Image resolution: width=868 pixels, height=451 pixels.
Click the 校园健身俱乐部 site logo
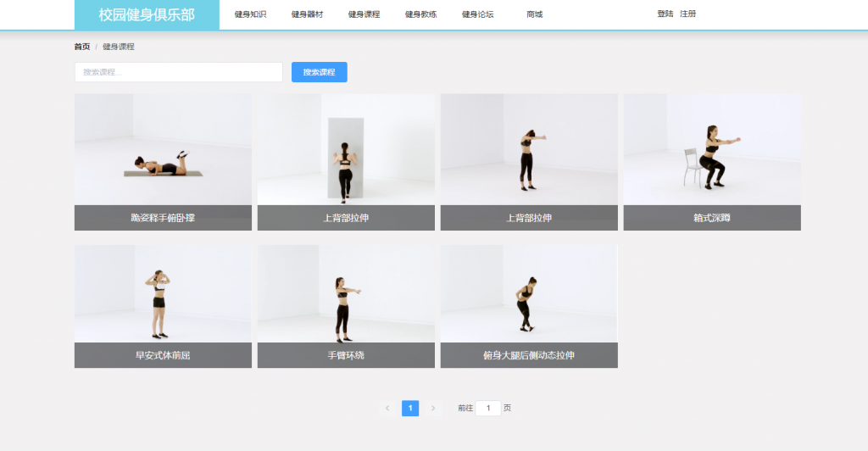coord(147,15)
